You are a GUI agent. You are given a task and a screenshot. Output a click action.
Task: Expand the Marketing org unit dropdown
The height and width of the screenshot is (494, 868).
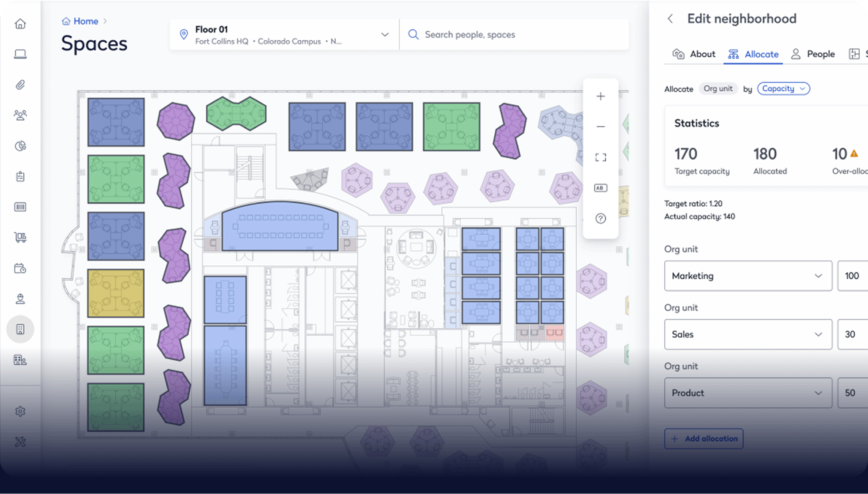pos(748,276)
